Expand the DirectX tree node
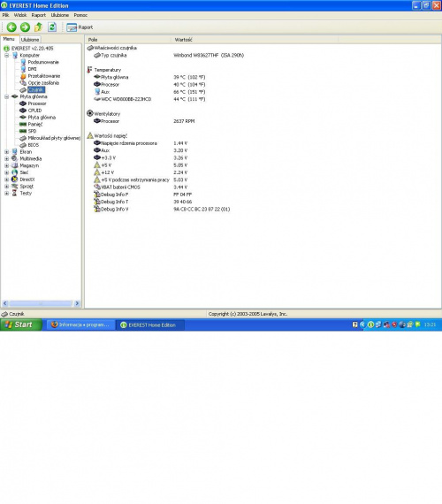The height and width of the screenshot is (504, 442). [6, 179]
